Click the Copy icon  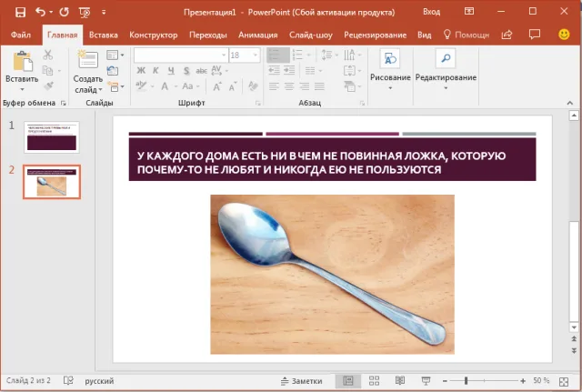pos(47,70)
